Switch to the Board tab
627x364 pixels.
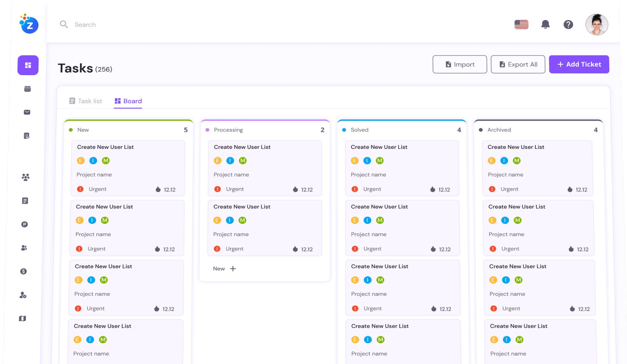point(128,101)
